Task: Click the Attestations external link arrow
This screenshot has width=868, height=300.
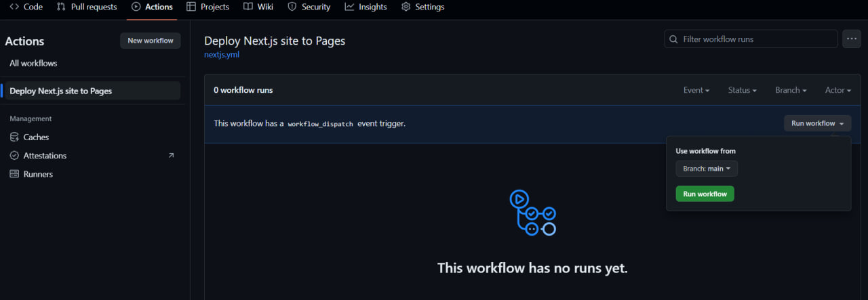Action: tap(171, 155)
